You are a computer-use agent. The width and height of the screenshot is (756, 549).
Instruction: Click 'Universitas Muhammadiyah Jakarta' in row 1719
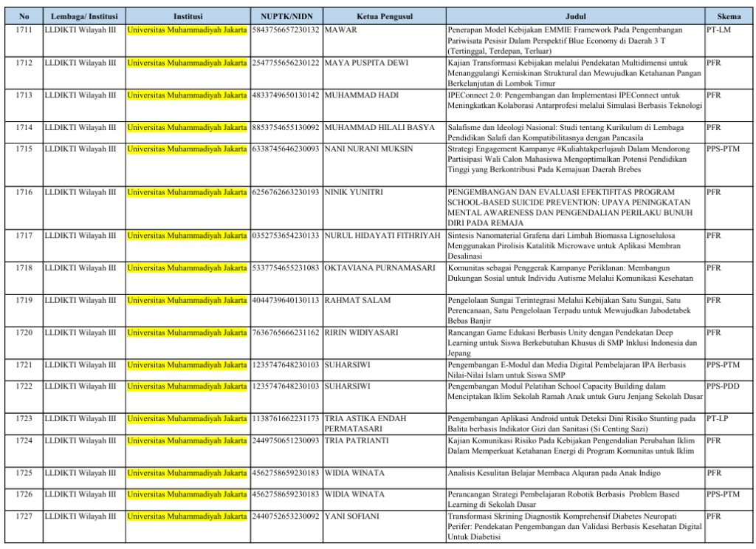coord(187,300)
